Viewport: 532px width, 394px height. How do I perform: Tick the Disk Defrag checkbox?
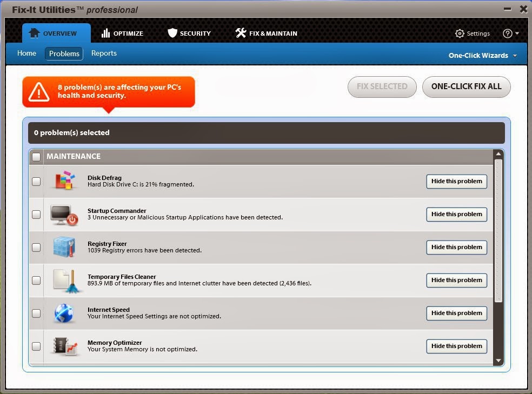(36, 182)
